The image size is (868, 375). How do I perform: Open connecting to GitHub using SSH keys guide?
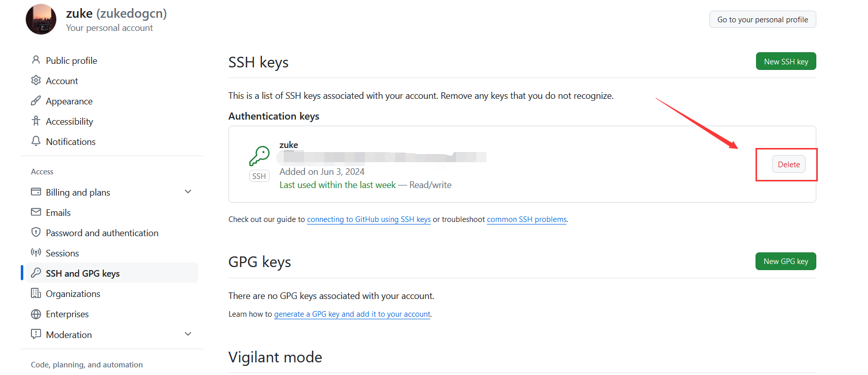[x=369, y=219]
